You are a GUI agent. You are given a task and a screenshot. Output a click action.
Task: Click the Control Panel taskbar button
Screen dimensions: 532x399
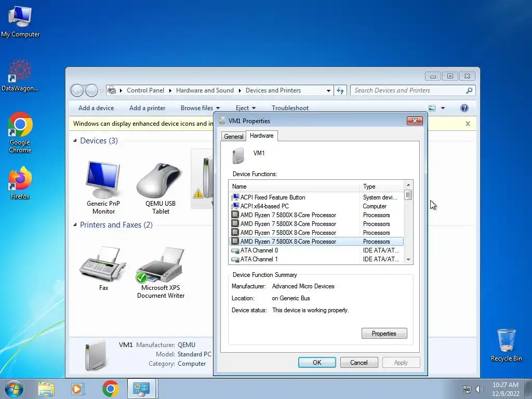point(141,389)
